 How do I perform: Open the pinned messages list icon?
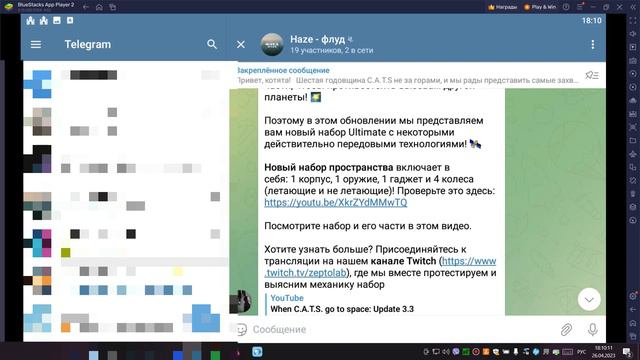[592, 75]
